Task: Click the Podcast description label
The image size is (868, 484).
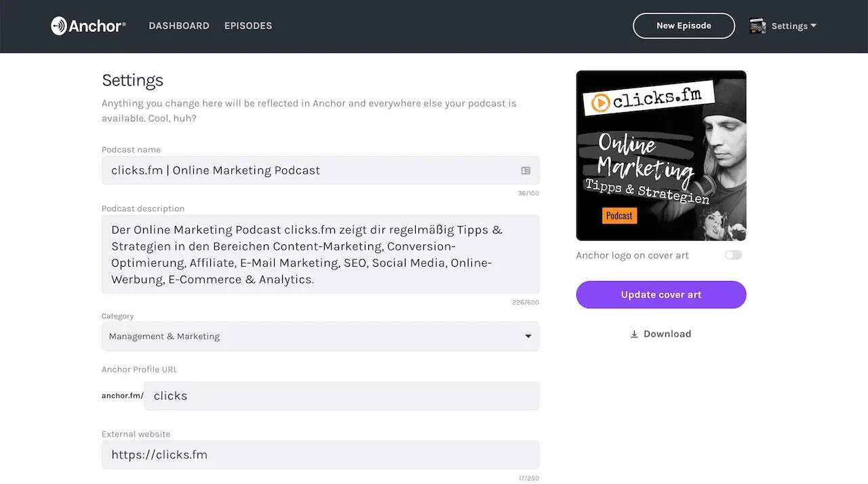Action: pos(143,208)
